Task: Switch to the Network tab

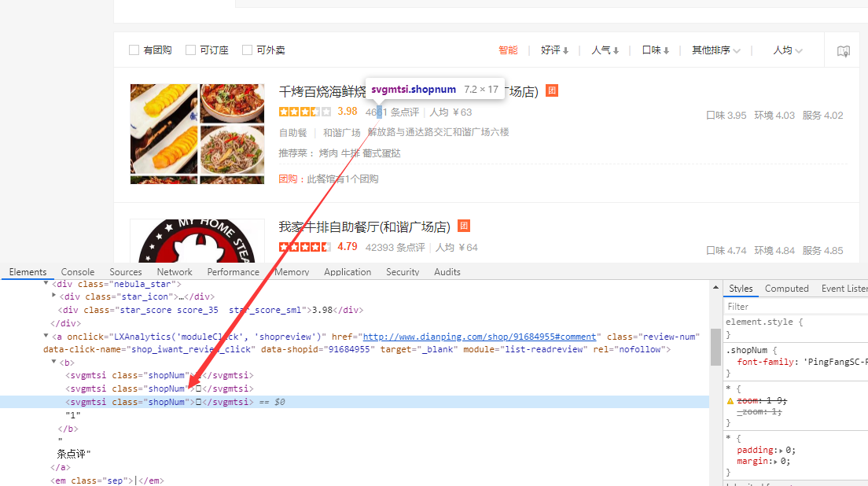Action: coord(175,271)
